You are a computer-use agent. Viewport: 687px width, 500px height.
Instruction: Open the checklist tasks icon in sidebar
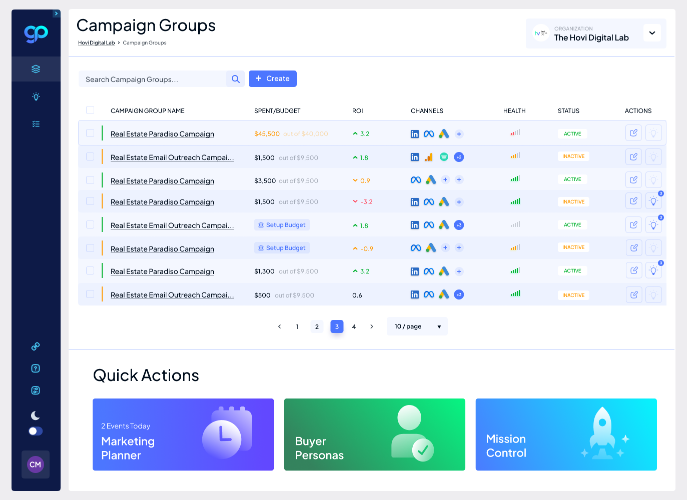36,124
